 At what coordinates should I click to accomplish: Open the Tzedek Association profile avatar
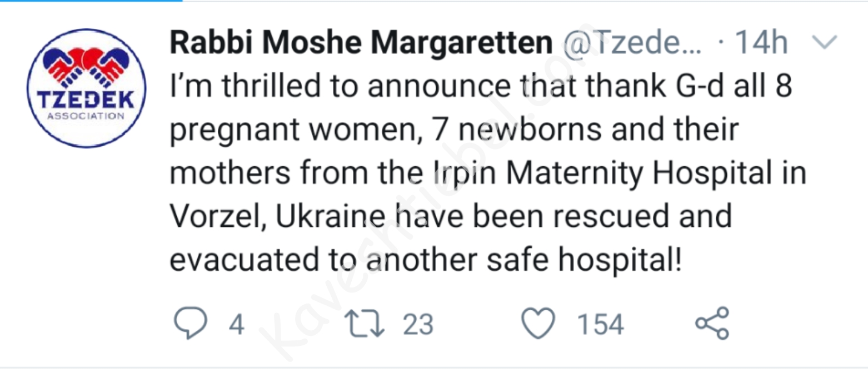86,87
